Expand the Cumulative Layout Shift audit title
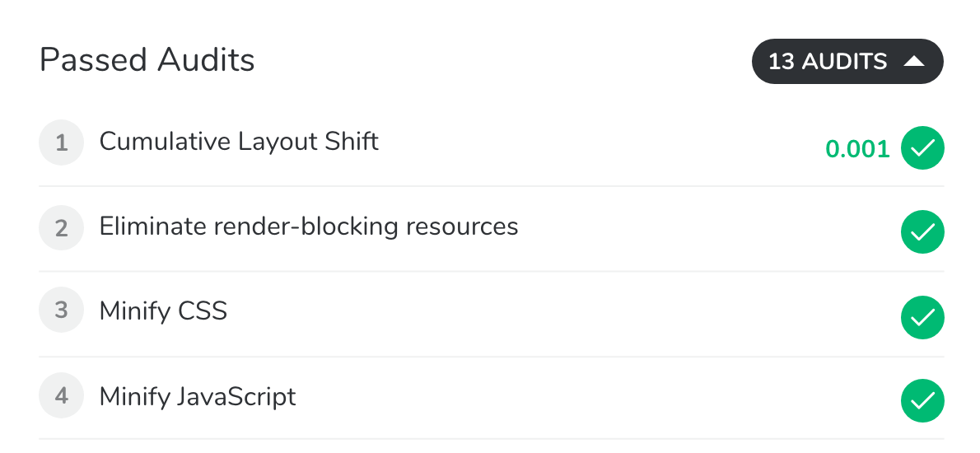The height and width of the screenshot is (453, 980). point(239,142)
